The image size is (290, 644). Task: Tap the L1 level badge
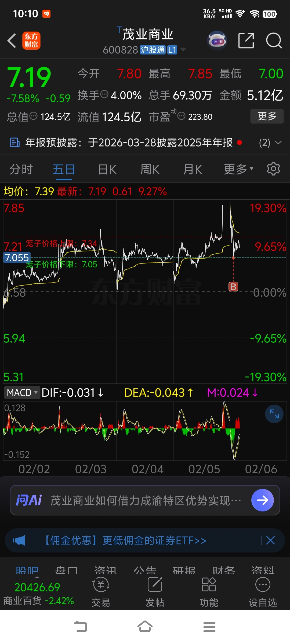coord(172,50)
